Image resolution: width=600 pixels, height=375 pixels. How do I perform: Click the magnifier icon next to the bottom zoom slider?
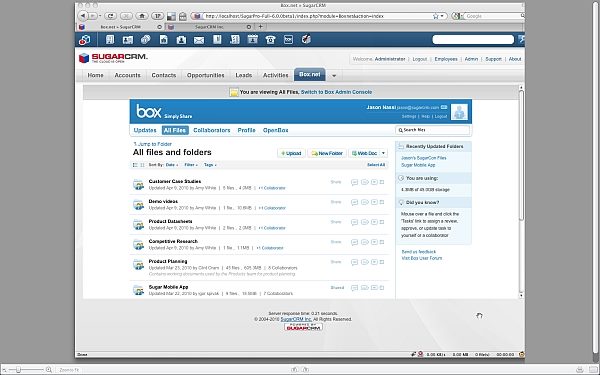coord(49,370)
